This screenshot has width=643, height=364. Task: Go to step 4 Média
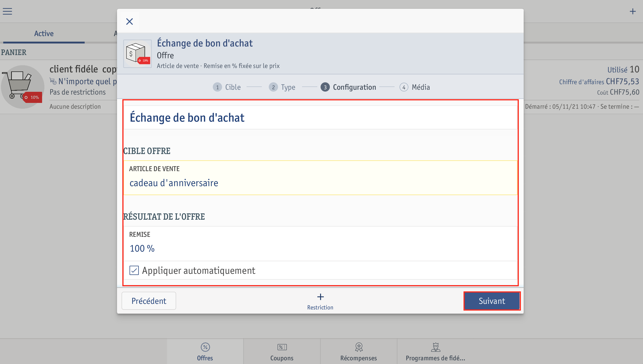click(x=415, y=87)
